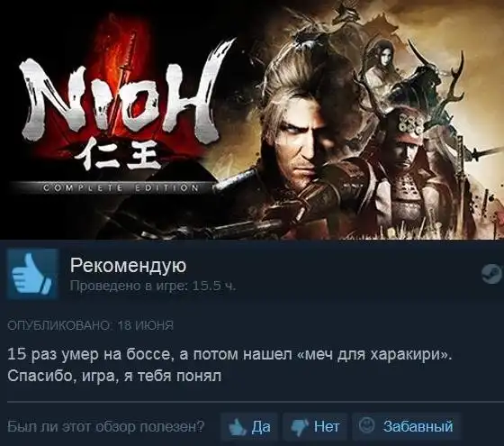Click the blue thumbs-up recommendation icon

click(x=32, y=274)
